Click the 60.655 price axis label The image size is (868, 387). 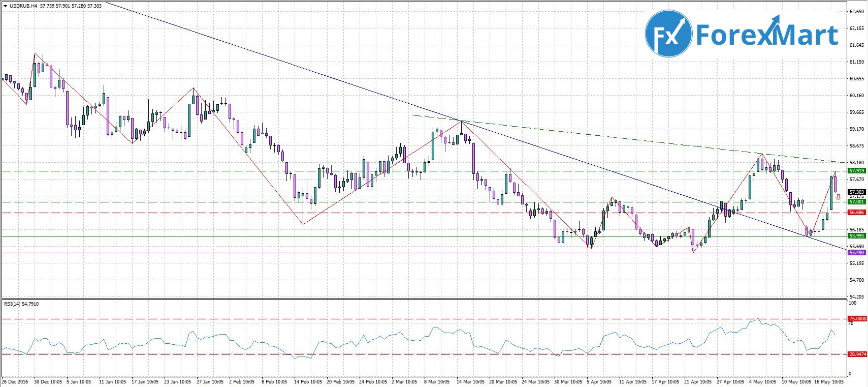857,79
